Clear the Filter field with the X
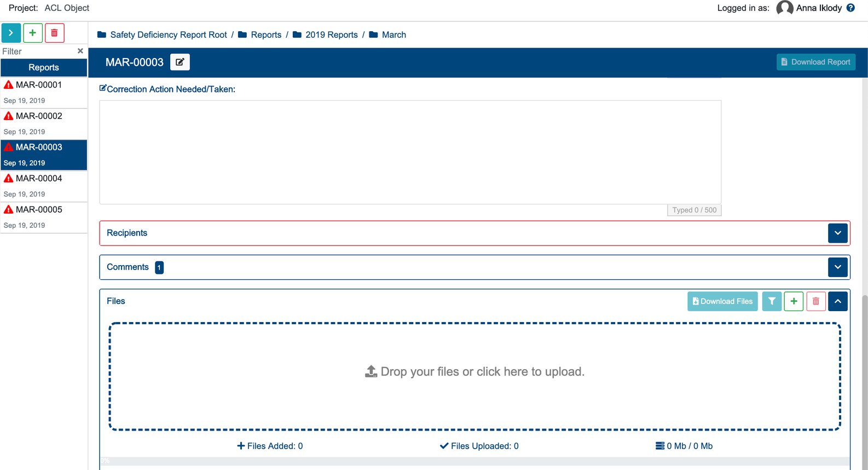 (80, 51)
